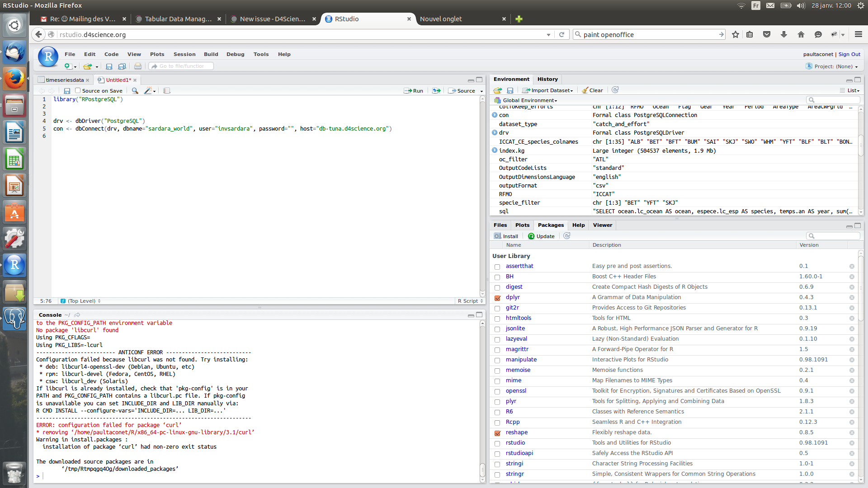This screenshot has width=868, height=488.
Task: Toggle the Source on Save checkbox
Action: [78, 90]
